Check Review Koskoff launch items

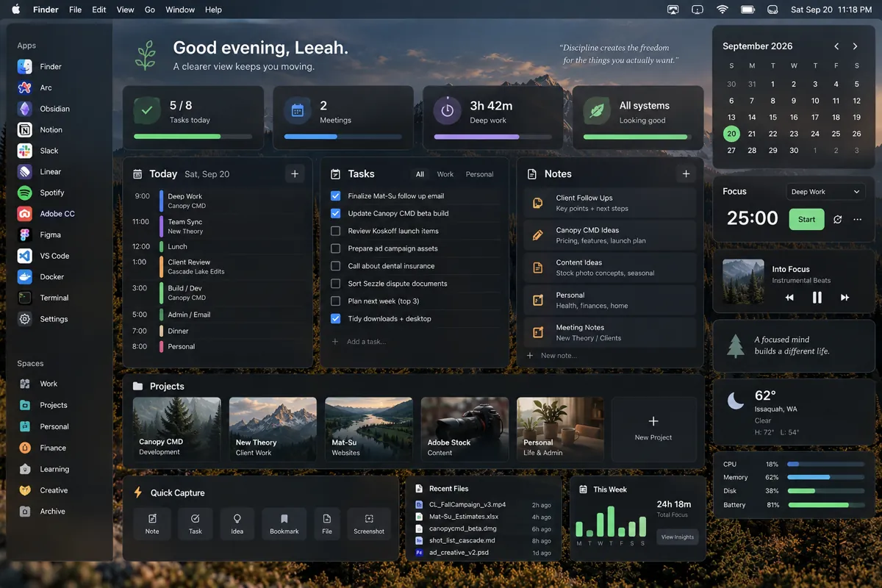click(x=335, y=231)
